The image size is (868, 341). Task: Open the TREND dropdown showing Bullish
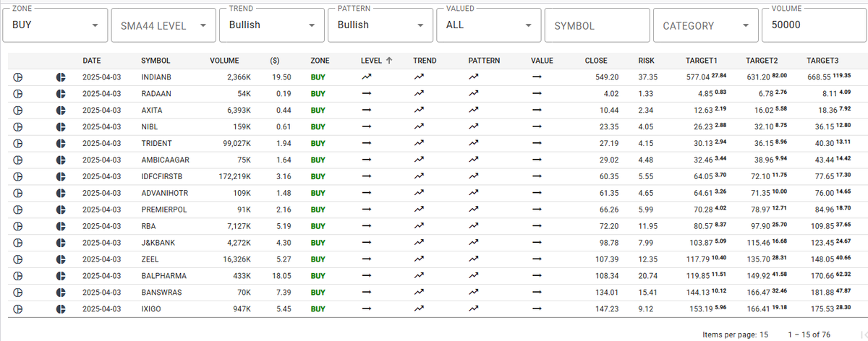(x=272, y=25)
